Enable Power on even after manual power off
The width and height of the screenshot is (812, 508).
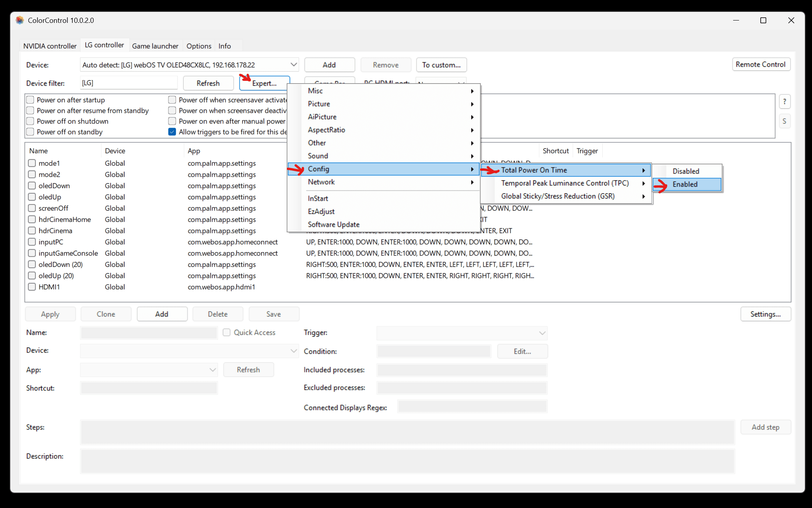(x=172, y=121)
